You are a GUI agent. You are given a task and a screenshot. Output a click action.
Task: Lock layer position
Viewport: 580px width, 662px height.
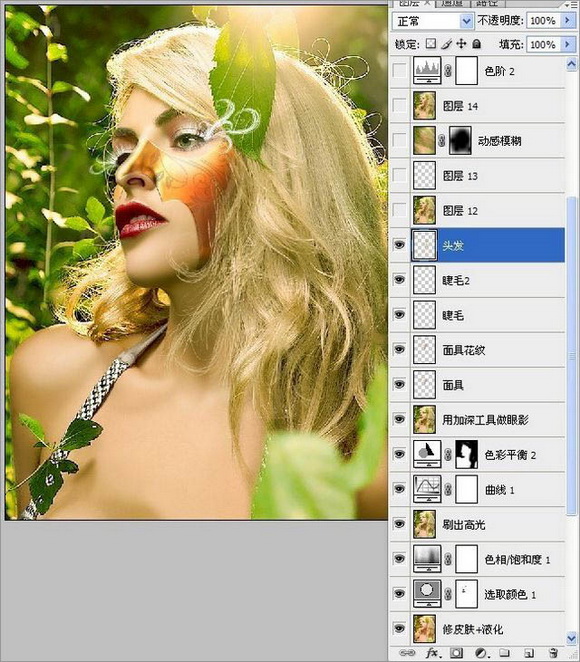(461, 43)
